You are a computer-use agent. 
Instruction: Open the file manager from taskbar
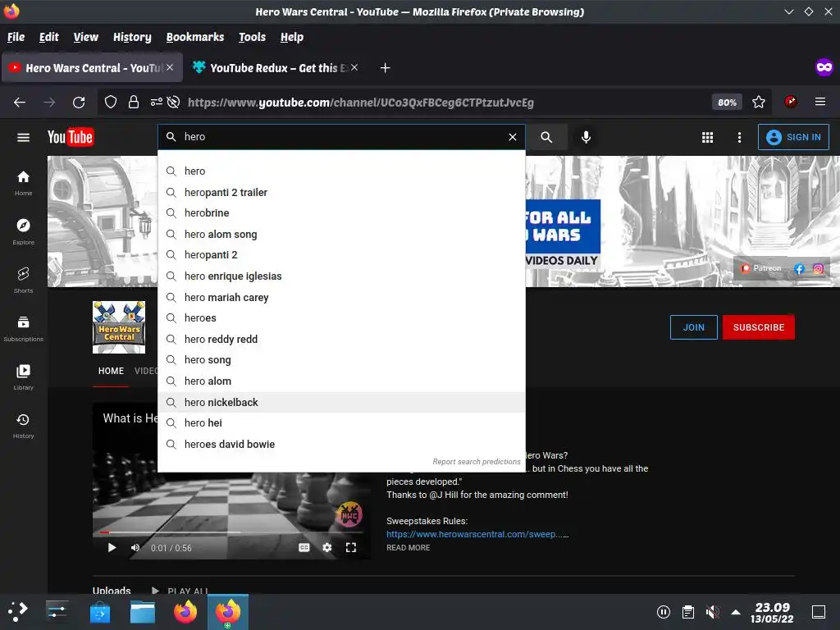[x=143, y=612]
